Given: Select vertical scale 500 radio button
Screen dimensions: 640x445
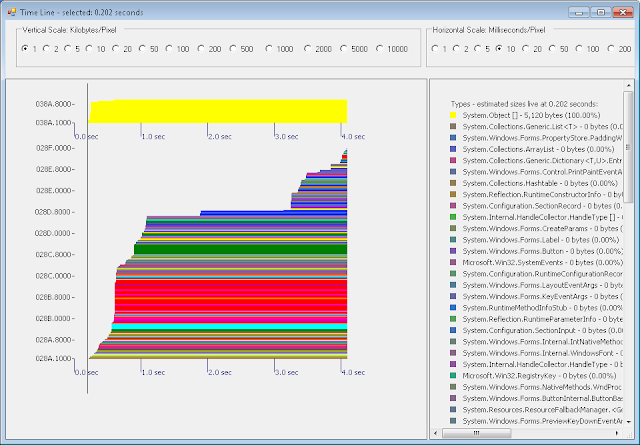Looking at the screenshot, I should (233, 49).
